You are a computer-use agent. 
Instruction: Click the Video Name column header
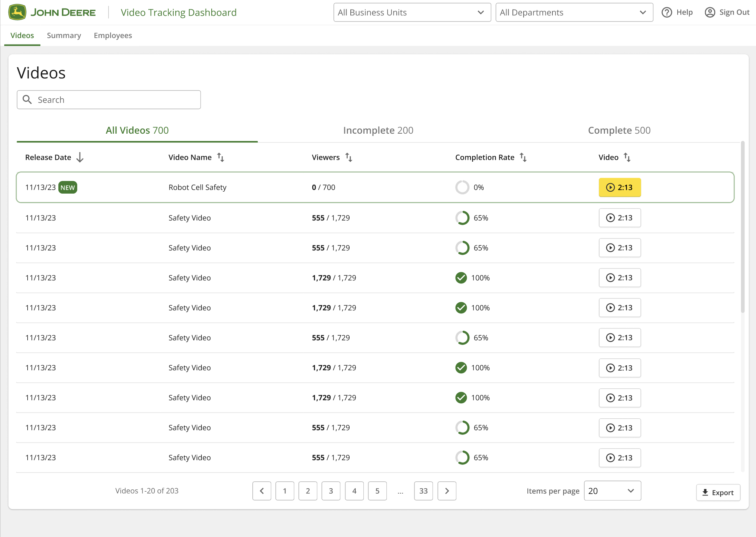click(x=190, y=157)
